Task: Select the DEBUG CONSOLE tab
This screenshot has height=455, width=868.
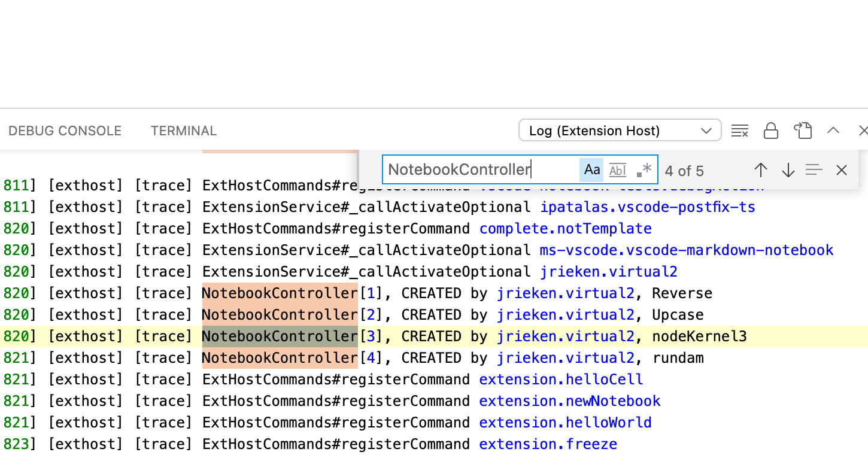Action: 65,131
